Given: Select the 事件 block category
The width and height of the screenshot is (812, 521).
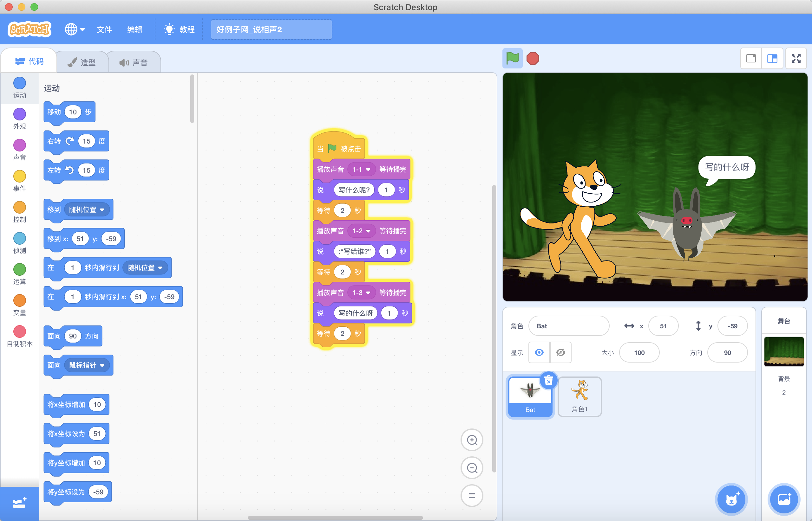Looking at the screenshot, I should click(20, 181).
